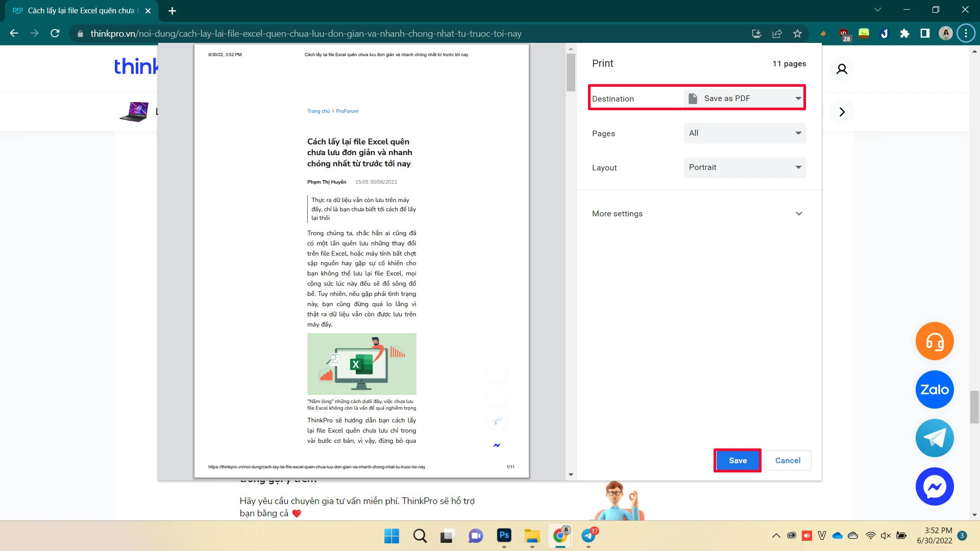The image size is (980, 551).
Task: Open the Extensions puzzle icon
Action: tap(904, 34)
